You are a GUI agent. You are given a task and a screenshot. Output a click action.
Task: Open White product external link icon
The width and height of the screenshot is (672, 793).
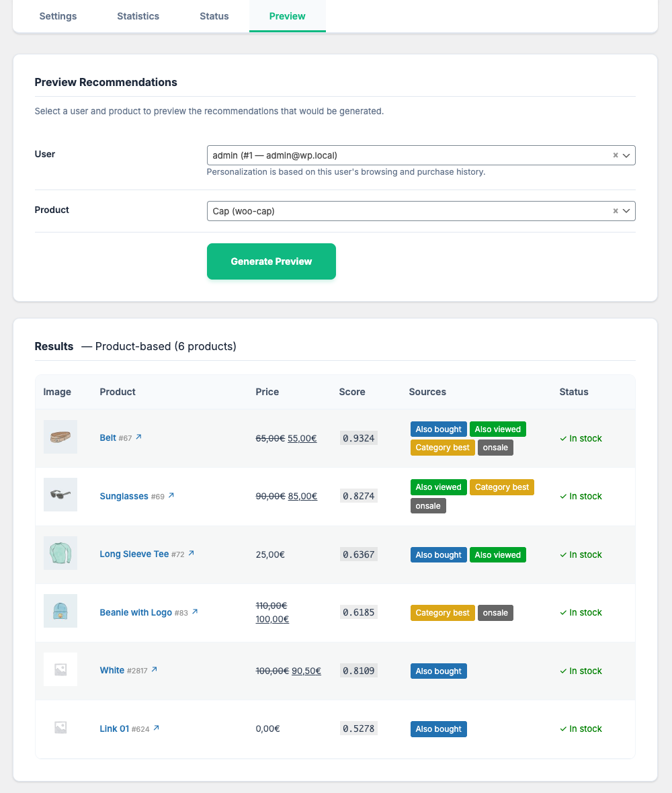(x=155, y=670)
